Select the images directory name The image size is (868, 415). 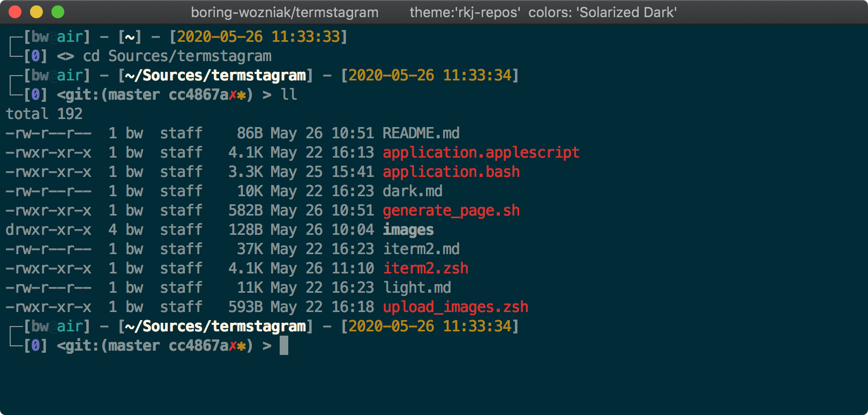tap(408, 229)
